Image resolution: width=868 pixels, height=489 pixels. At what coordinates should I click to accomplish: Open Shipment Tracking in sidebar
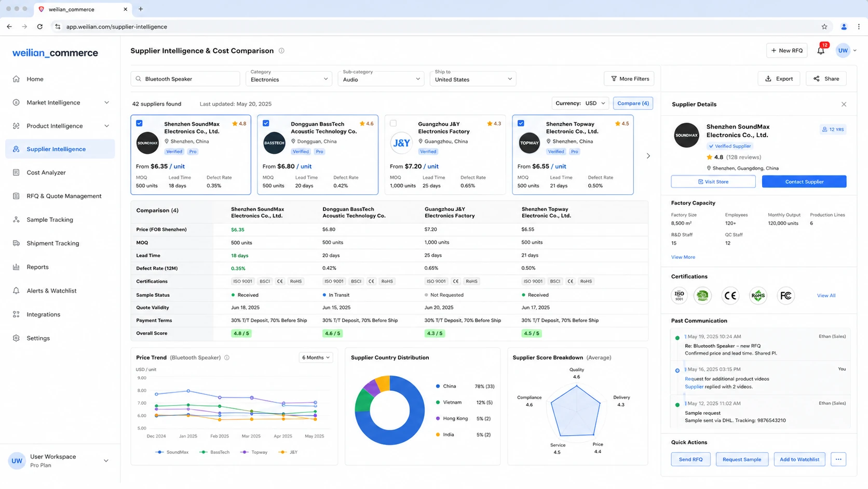tap(60, 243)
